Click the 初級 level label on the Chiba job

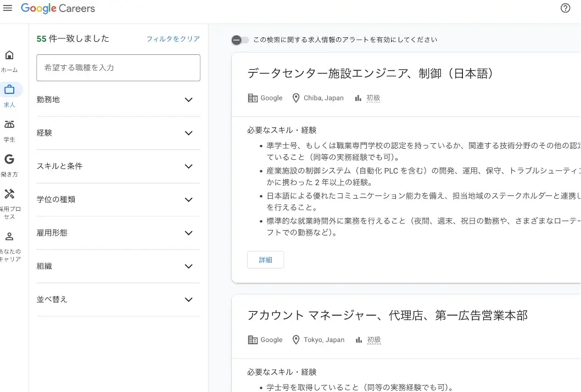pyautogui.click(x=373, y=98)
